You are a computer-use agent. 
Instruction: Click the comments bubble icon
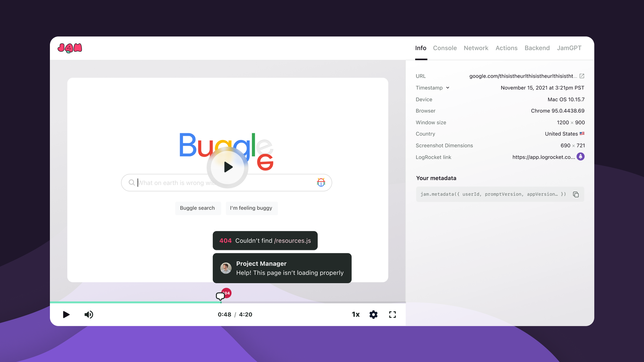point(220,296)
